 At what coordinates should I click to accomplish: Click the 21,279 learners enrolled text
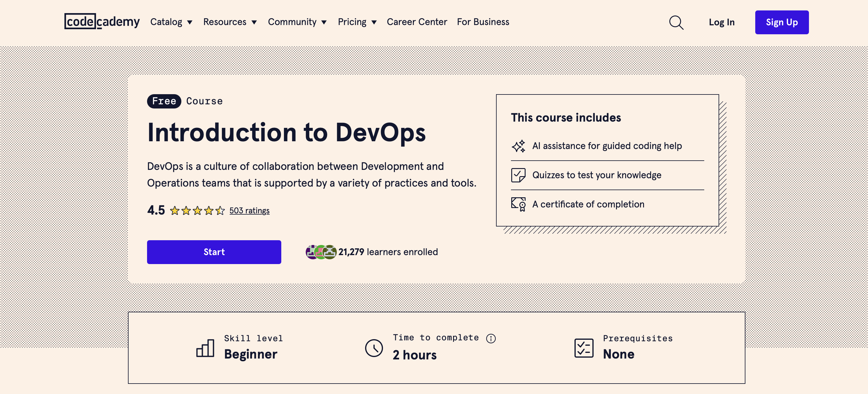[x=388, y=252]
